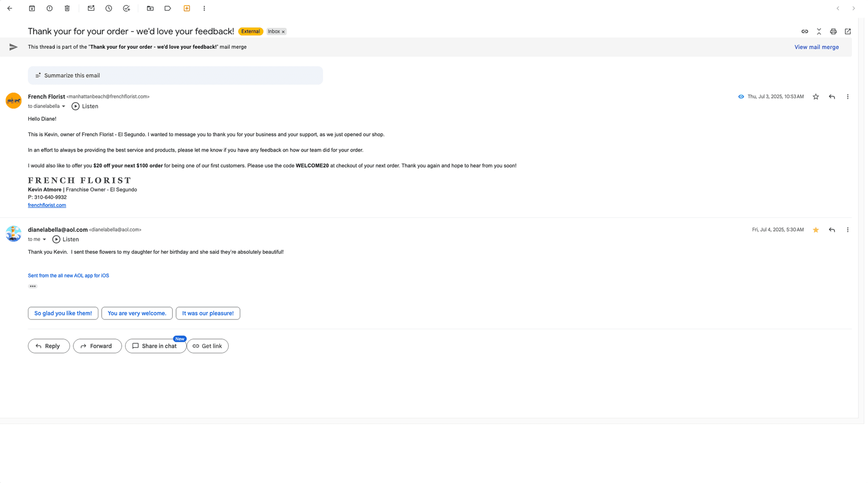Report spam using the exclamation icon

coord(50,8)
